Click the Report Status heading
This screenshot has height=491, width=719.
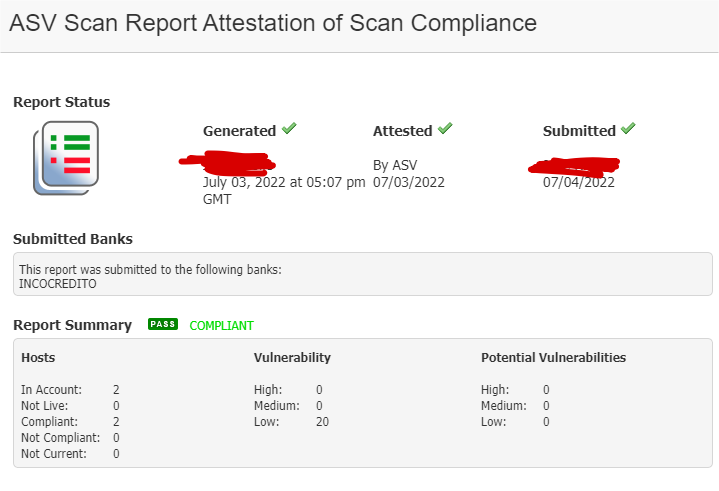(x=61, y=102)
